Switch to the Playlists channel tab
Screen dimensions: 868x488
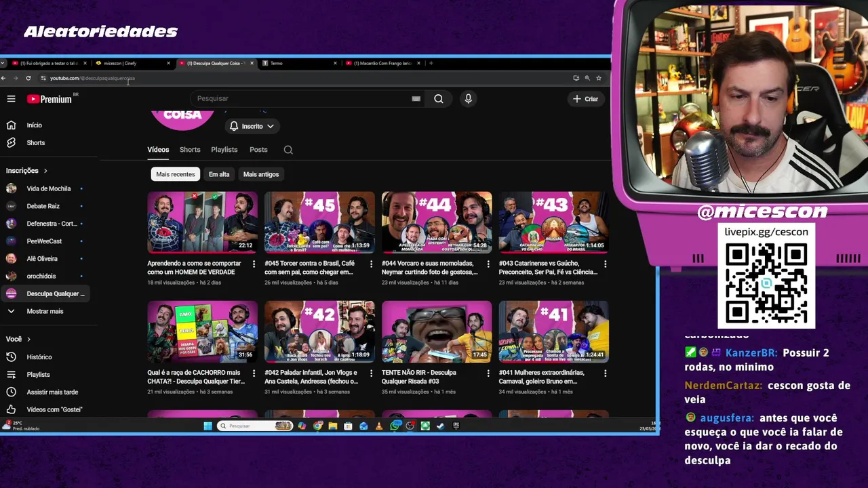224,150
